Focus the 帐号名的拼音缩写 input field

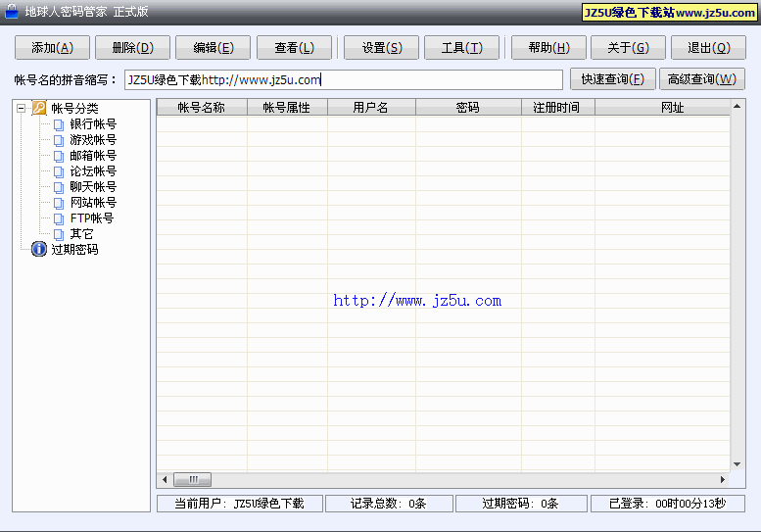coord(344,79)
